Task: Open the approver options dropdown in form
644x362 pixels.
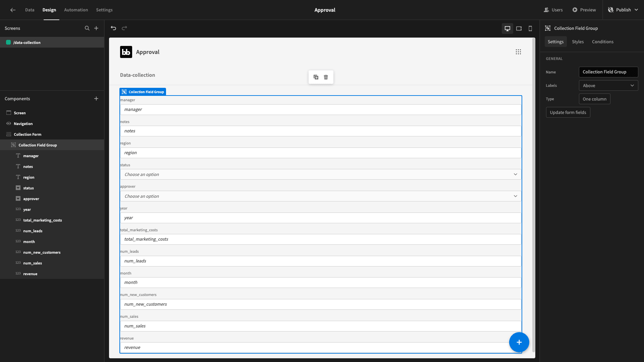Action: [x=320, y=196]
